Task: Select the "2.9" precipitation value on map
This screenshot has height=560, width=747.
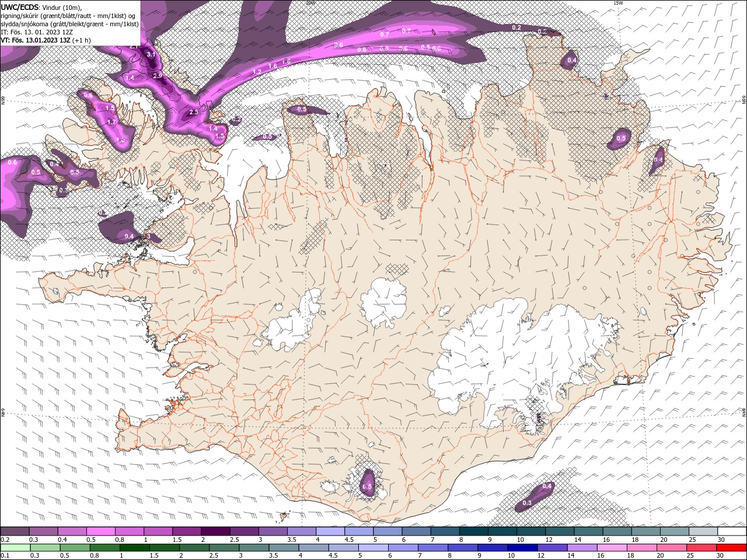Action: point(158,76)
